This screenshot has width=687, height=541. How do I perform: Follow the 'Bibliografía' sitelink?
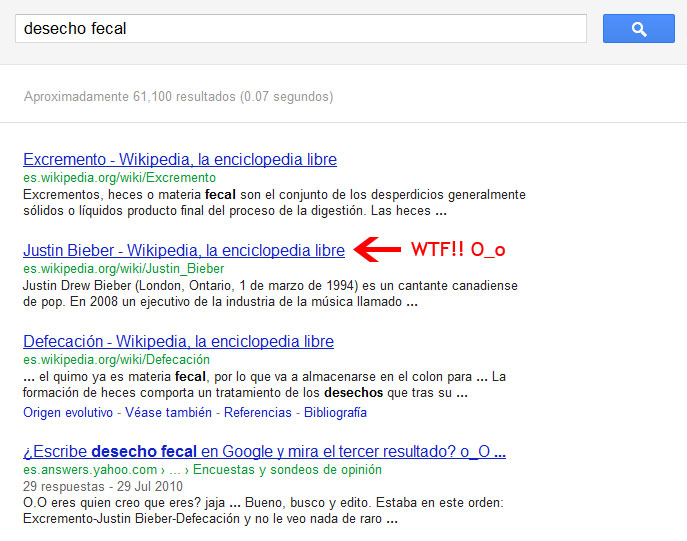(x=335, y=412)
